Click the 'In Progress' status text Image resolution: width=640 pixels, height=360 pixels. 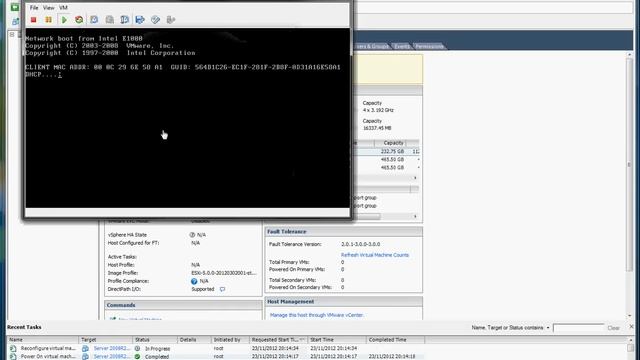coord(158,349)
